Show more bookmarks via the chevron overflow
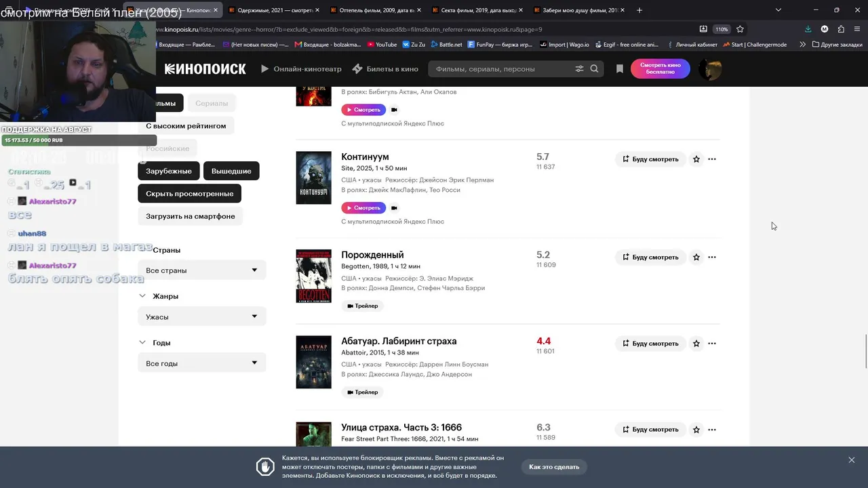Image resolution: width=868 pixels, height=488 pixels. click(x=803, y=45)
